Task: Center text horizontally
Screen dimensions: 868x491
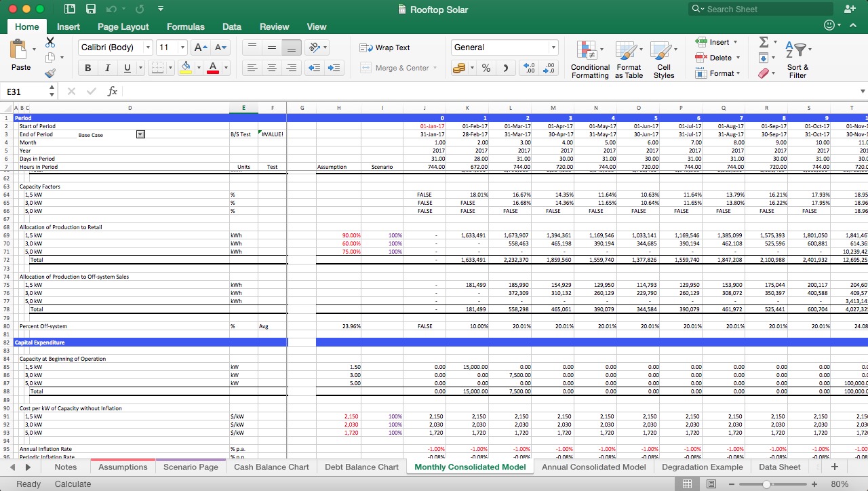Action: (x=272, y=68)
